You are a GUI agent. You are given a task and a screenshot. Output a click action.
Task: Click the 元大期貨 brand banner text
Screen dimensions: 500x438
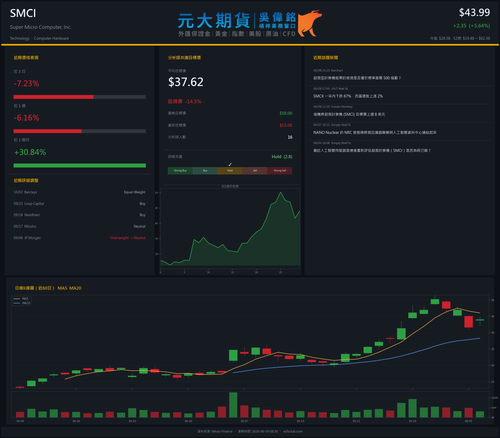pyautogui.click(x=214, y=21)
